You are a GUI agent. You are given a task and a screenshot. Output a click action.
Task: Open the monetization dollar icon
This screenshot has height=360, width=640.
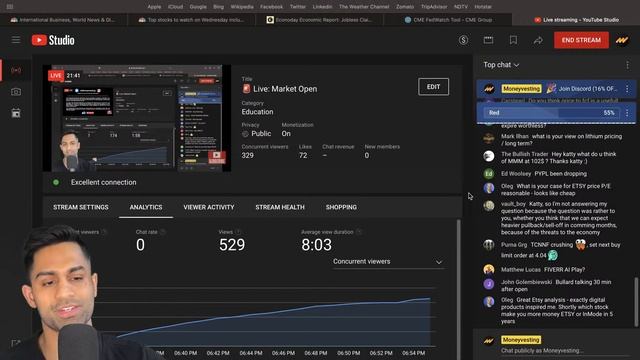pyautogui.click(x=463, y=40)
